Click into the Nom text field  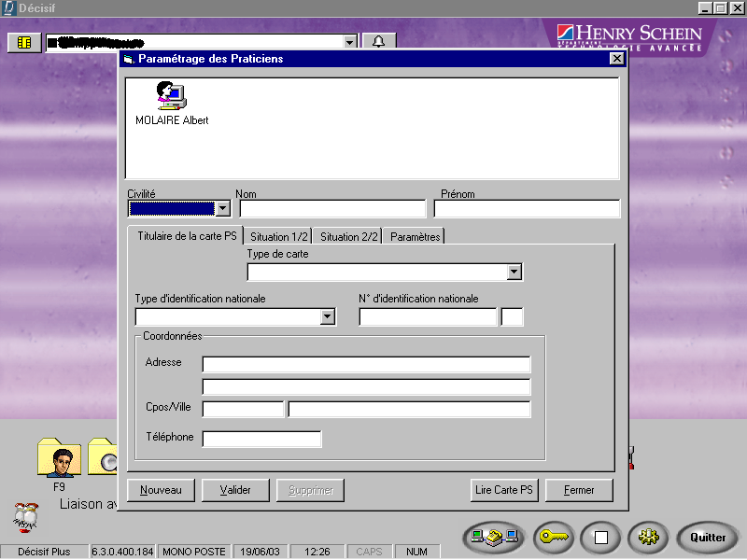pyautogui.click(x=331, y=208)
